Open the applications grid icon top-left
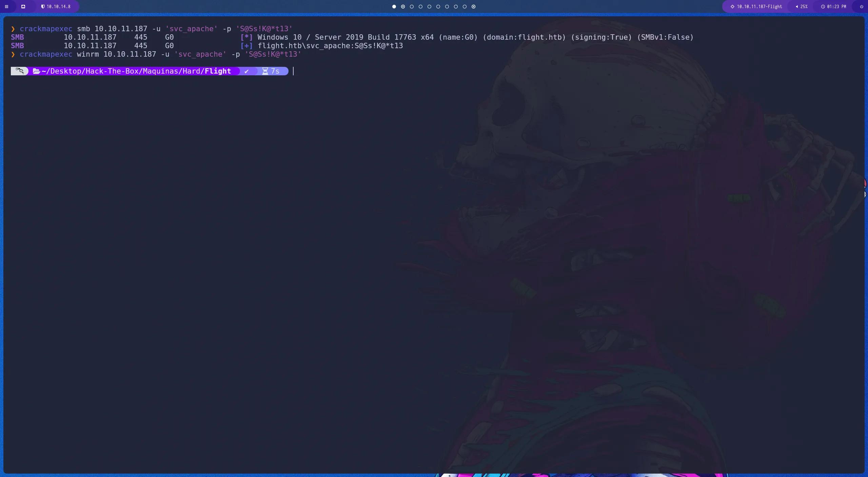This screenshot has height=477, width=868. [6, 6]
